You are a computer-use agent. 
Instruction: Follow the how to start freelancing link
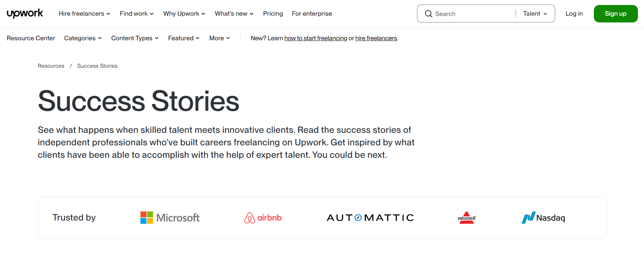315,38
